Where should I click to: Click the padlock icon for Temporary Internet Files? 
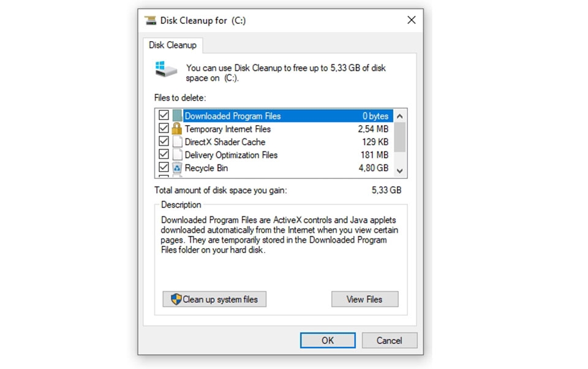pyautogui.click(x=176, y=129)
